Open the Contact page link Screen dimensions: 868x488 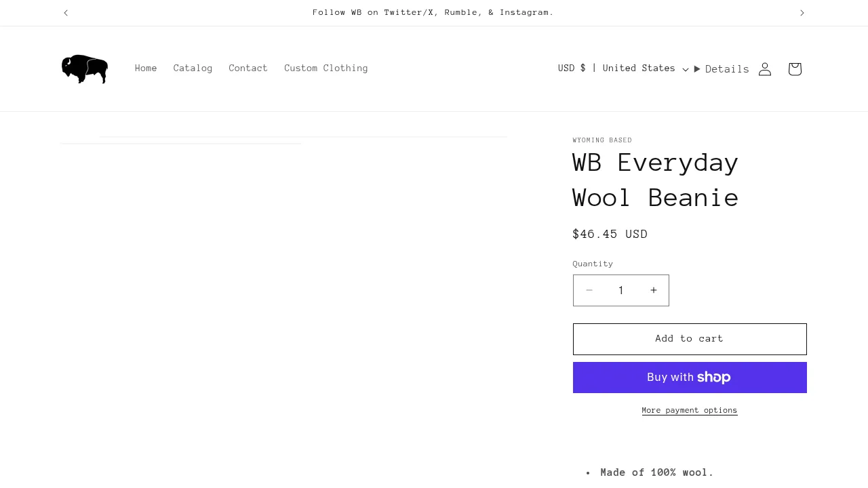coord(248,68)
